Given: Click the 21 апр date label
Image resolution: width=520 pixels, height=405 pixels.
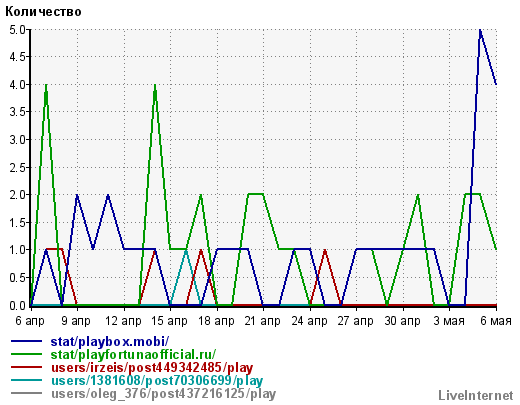Looking at the screenshot, I should point(262,321).
